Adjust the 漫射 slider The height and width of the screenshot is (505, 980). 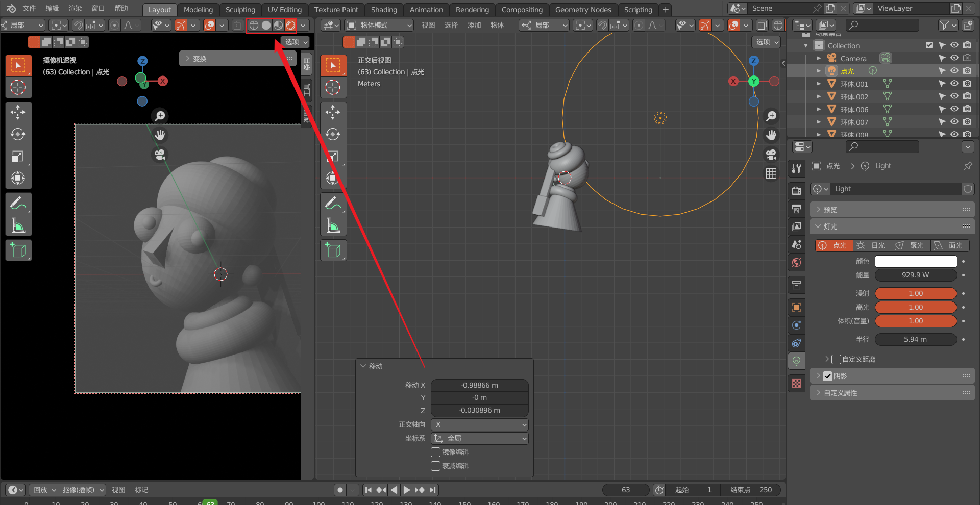pos(916,293)
